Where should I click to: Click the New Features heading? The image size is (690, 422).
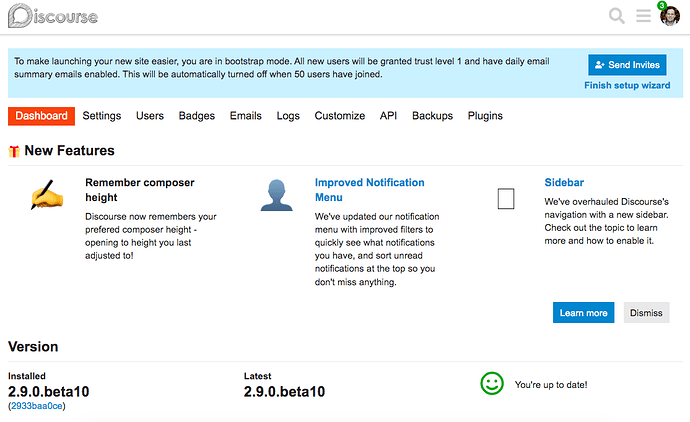tap(70, 150)
